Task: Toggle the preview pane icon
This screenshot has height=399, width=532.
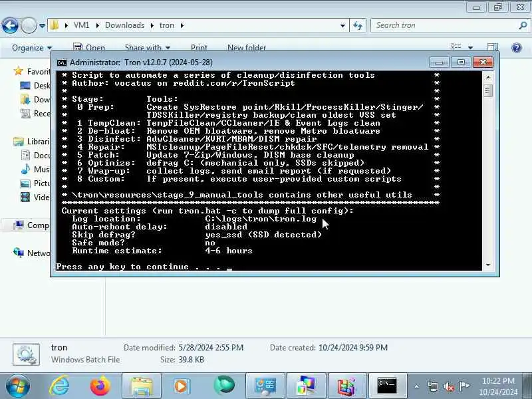Action: click(493, 47)
